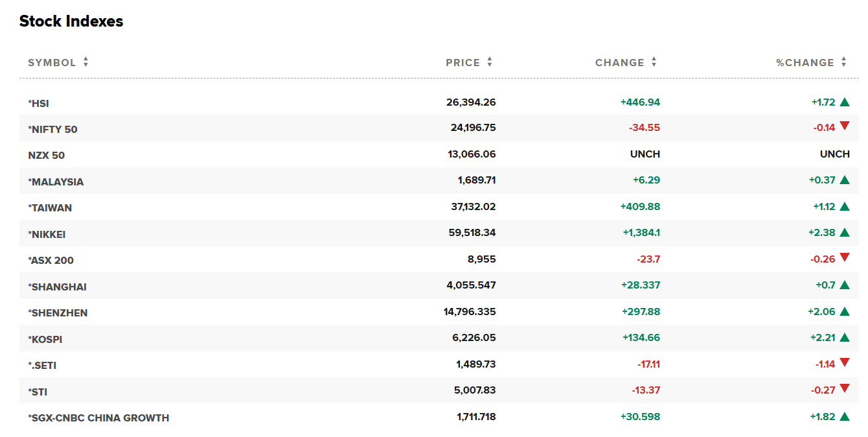Viewport: 868px width, 437px height.
Task: Select the *SHENZHEN index symbol
Action: click(58, 313)
